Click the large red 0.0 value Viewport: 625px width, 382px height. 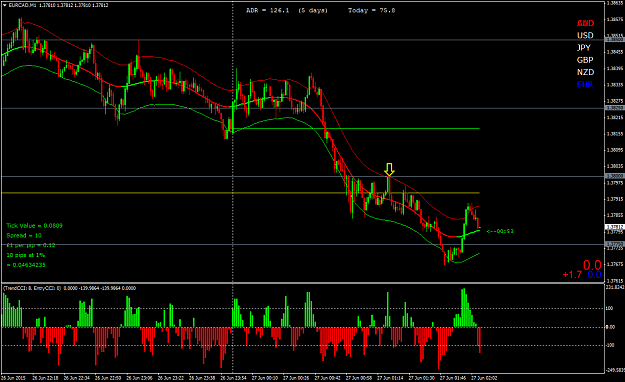592,265
